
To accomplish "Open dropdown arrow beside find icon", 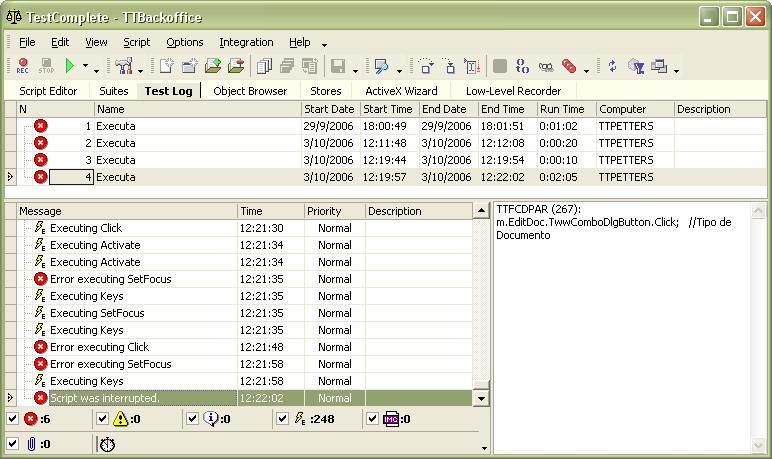I will tap(399, 71).
